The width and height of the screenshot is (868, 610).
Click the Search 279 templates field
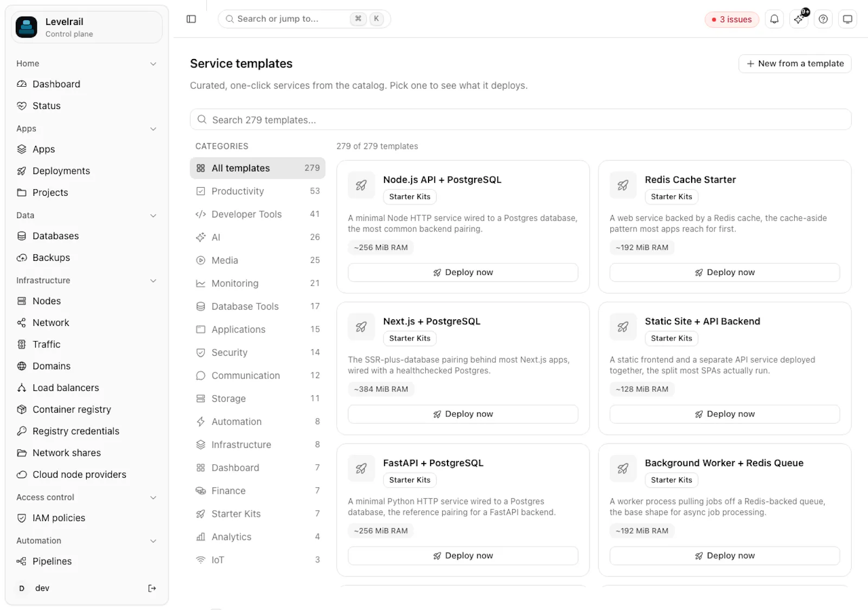click(521, 119)
